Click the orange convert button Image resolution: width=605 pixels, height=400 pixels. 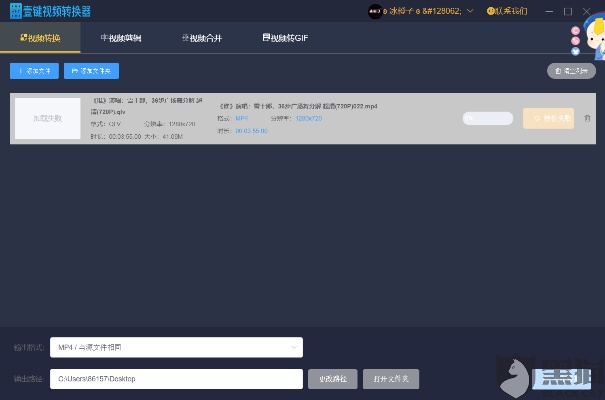click(548, 118)
